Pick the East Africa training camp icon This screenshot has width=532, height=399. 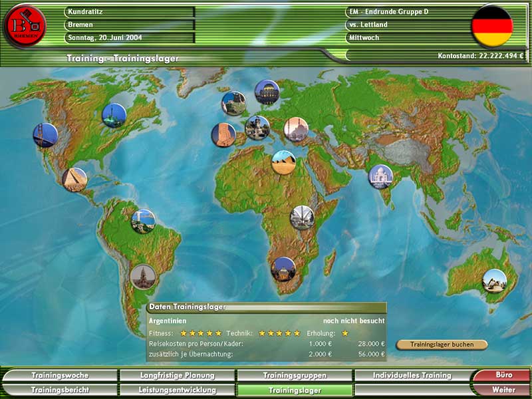pos(302,217)
